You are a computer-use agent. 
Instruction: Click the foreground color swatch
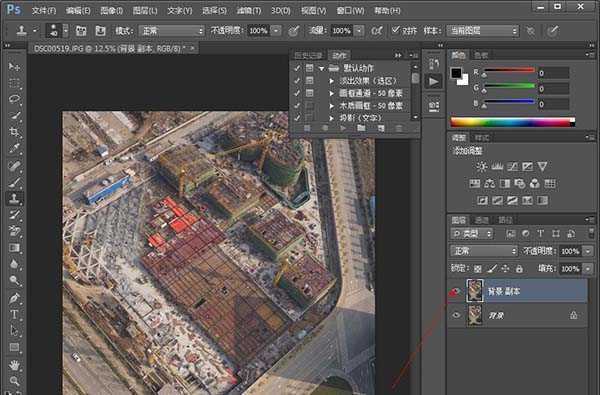pyautogui.click(x=456, y=73)
